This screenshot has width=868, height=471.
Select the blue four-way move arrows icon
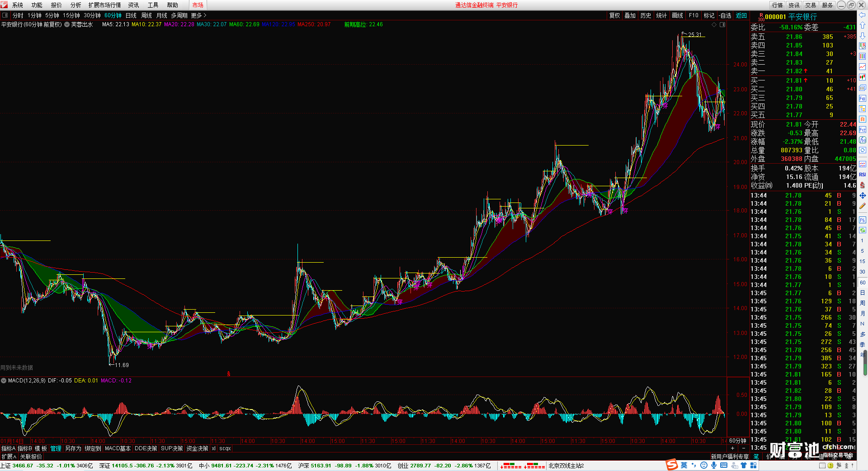coord(863,196)
